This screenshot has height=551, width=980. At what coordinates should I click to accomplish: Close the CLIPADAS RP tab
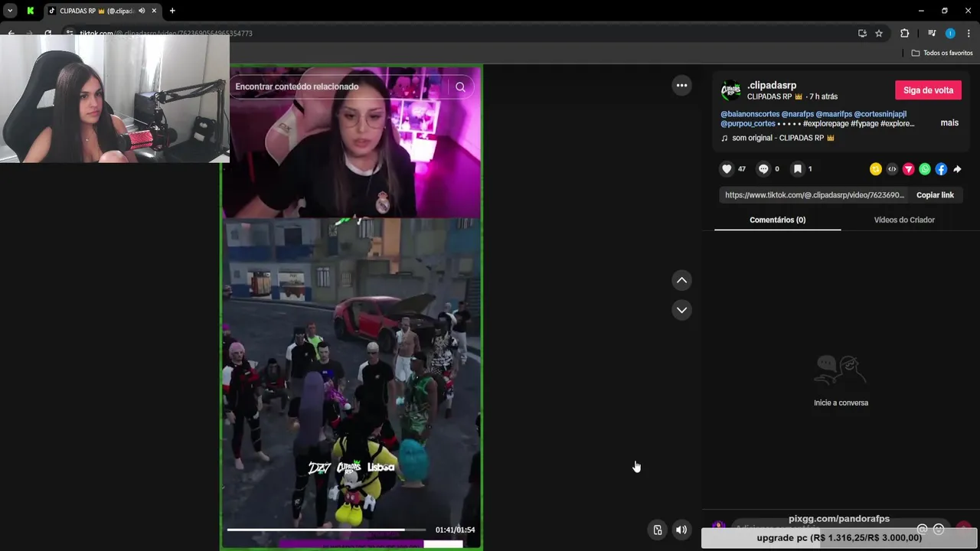(154, 11)
